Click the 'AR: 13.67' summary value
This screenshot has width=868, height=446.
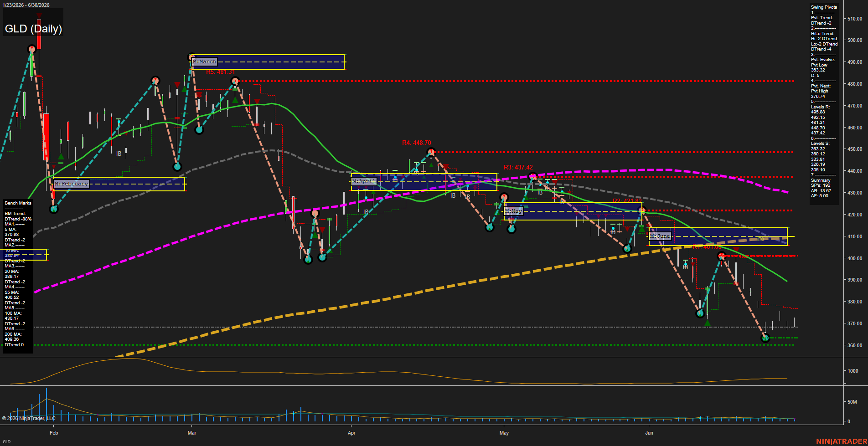pyautogui.click(x=821, y=191)
